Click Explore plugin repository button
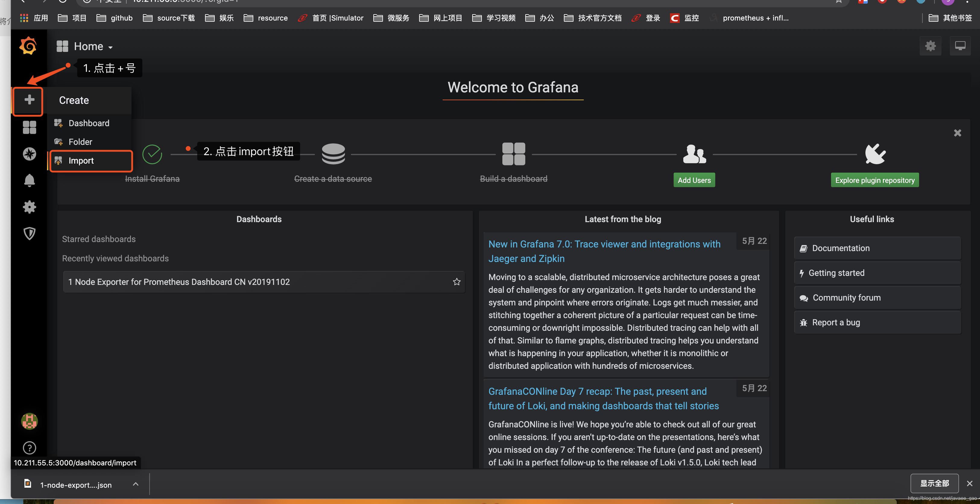Viewport: 980px width, 504px height. pos(875,180)
